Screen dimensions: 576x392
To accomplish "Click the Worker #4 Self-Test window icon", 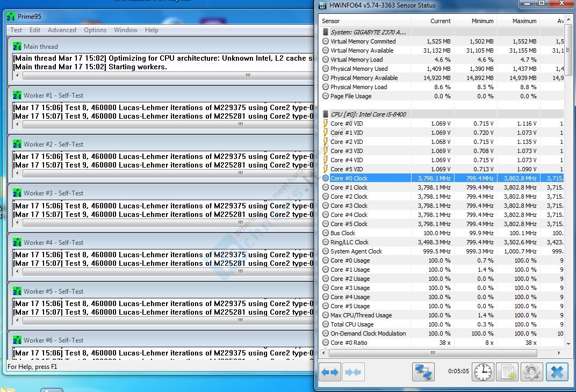I will coord(17,243).
